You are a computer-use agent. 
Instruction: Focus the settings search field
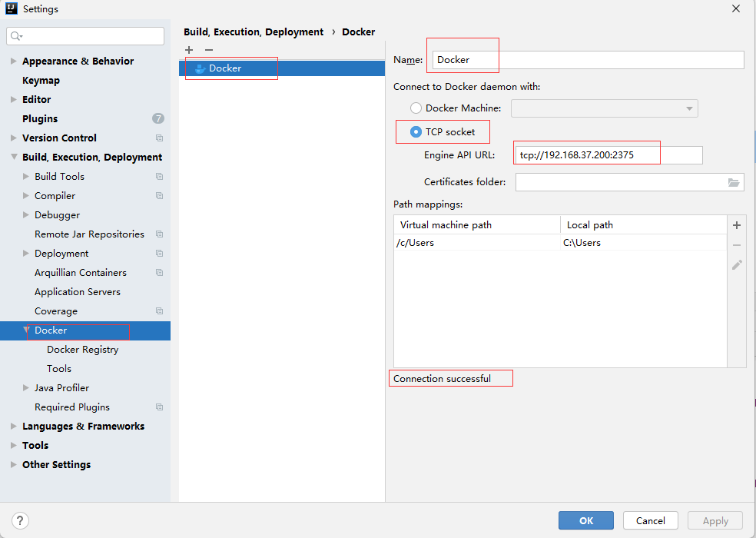click(x=85, y=36)
